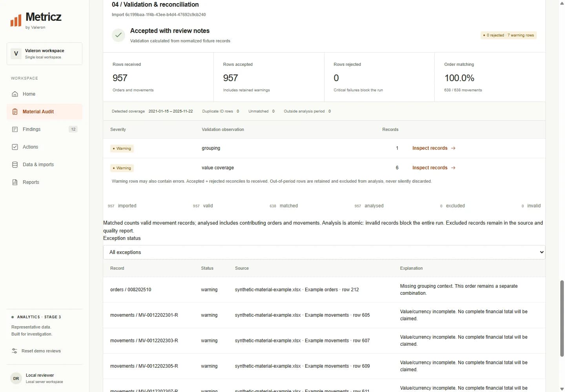Click the Reports document icon
Image resolution: width=565 pixels, height=392 pixels.
[15, 182]
